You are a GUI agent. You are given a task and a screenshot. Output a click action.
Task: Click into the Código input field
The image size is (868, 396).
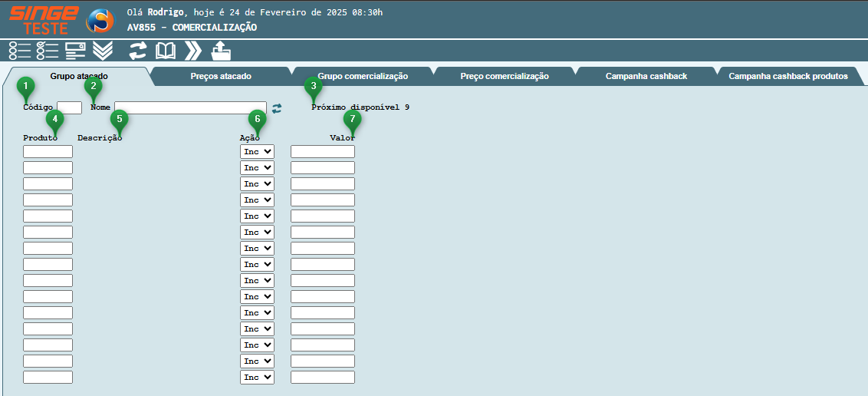(69, 108)
